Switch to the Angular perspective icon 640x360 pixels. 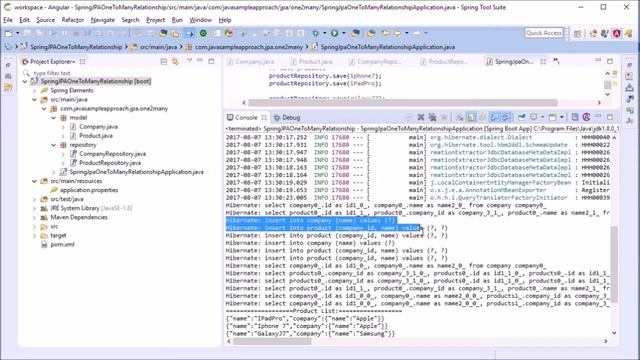coord(616,33)
